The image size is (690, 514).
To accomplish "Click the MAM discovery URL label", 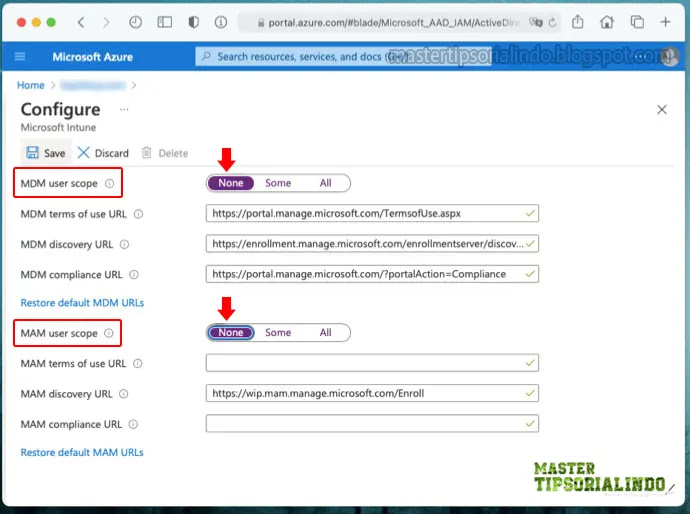I will pyautogui.click(x=66, y=394).
